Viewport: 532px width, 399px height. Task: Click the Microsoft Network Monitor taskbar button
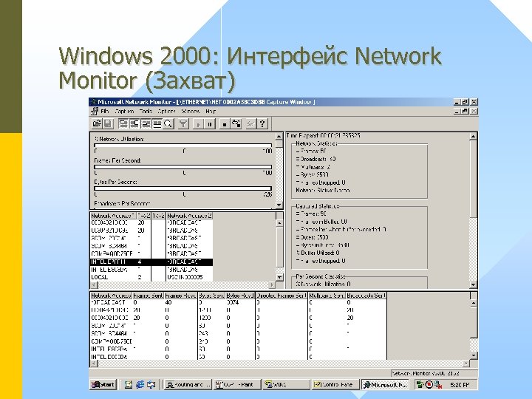[x=385, y=384]
